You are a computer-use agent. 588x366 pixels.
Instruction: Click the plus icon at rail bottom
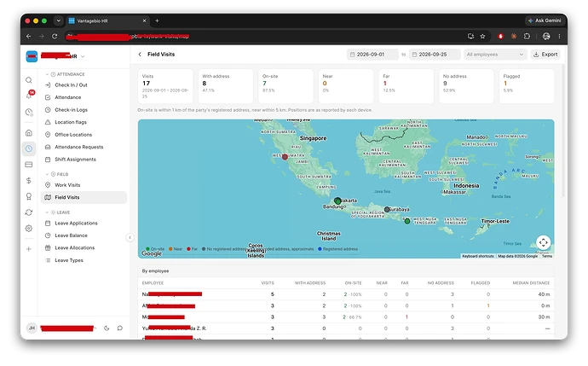point(29,249)
